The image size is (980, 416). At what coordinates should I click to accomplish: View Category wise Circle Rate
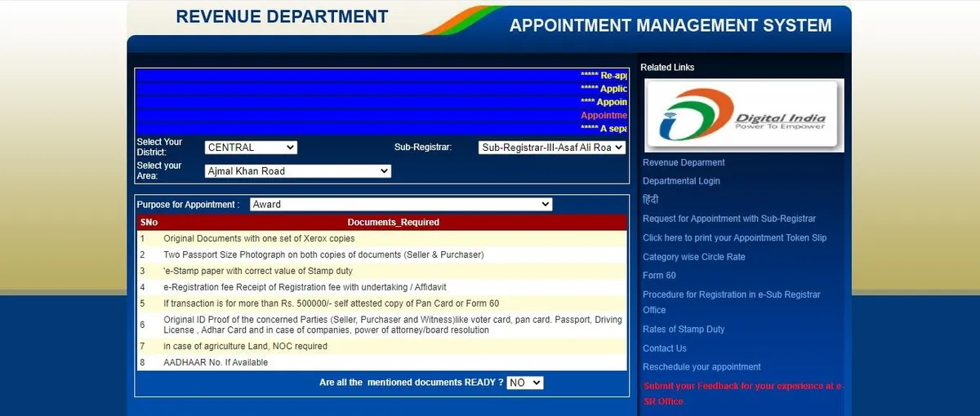(693, 257)
